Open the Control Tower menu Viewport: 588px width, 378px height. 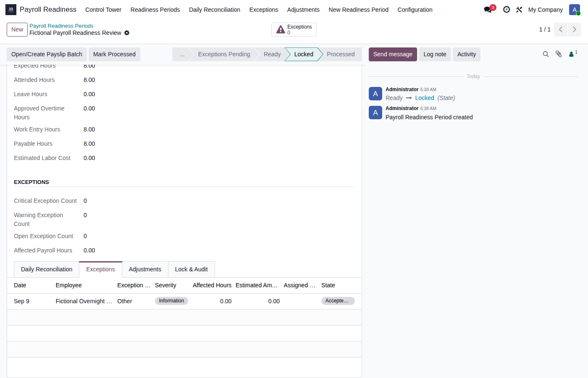click(x=103, y=10)
